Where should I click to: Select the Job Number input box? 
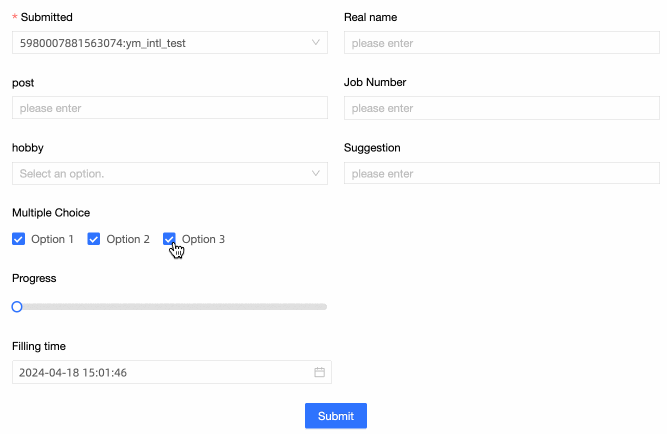[501, 108]
